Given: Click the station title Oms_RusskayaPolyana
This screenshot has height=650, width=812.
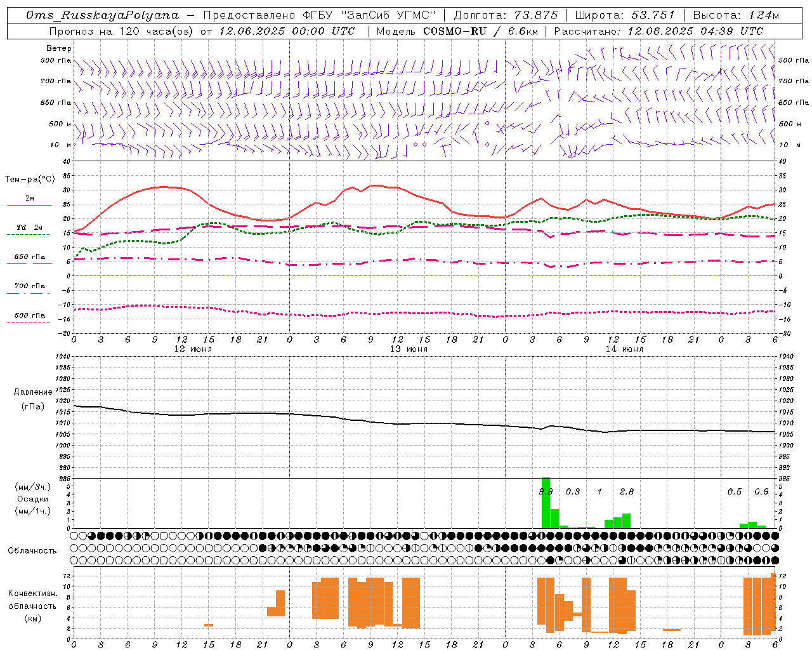Looking at the screenshot, I should (x=103, y=15).
